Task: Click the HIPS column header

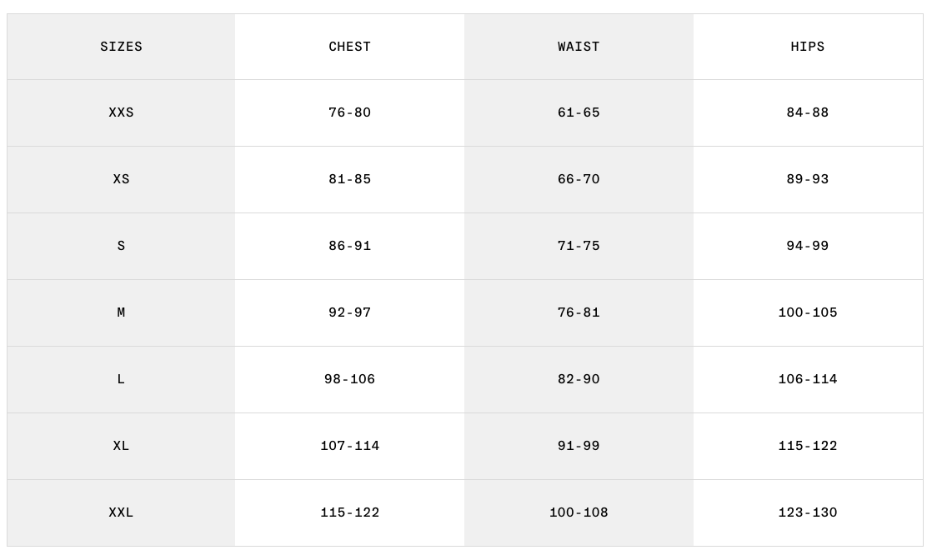Action: click(x=807, y=47)
